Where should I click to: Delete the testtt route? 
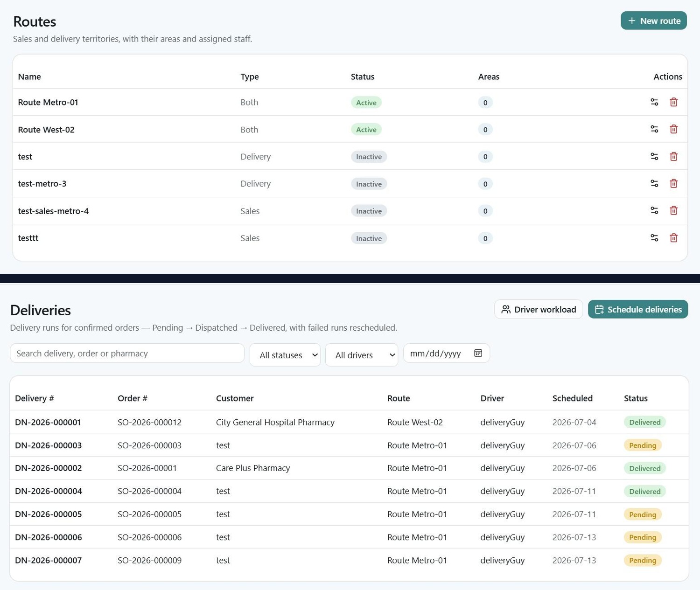(673, 238)
